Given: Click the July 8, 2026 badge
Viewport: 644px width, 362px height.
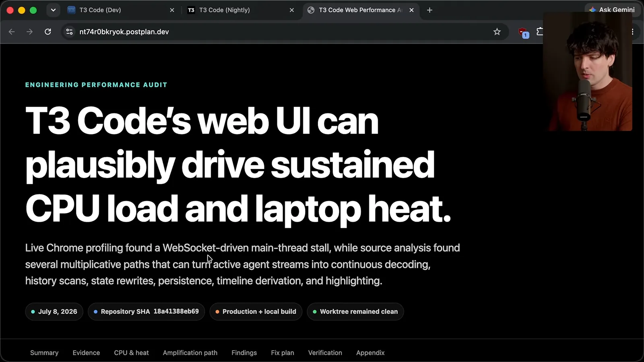Looking at the screenshot, I should (x=54, y=312).
